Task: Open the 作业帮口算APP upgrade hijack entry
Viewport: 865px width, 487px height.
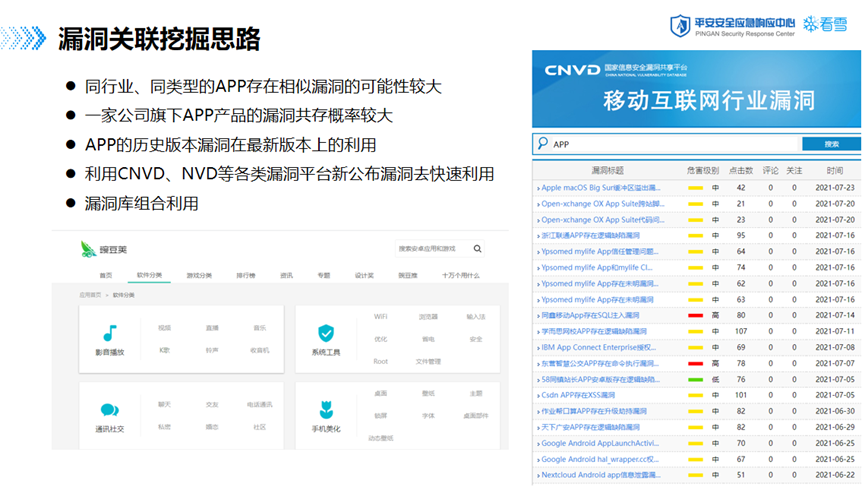Action: pos(594,411)
